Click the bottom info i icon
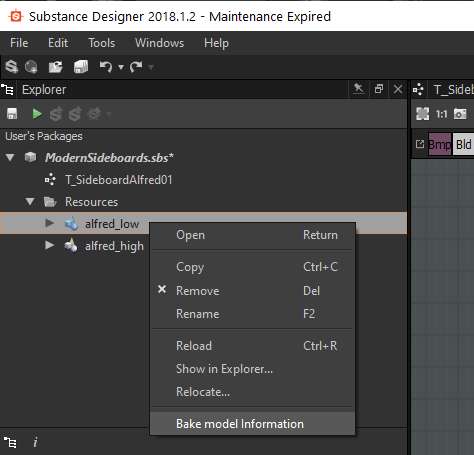The height and width of the screenshot is (455, 474). tap(35, 442)
